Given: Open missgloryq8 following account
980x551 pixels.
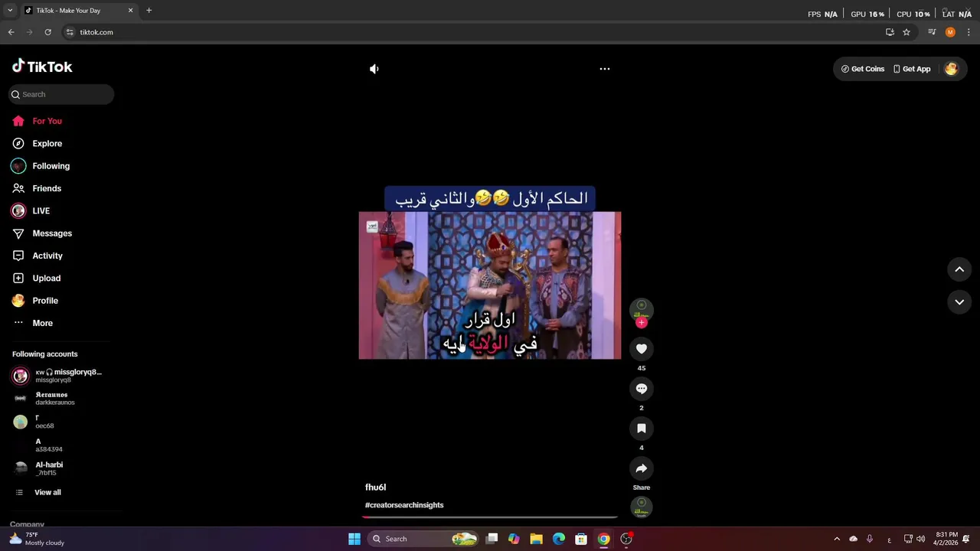Looking at the screenshot, I should tap(61, 375).
